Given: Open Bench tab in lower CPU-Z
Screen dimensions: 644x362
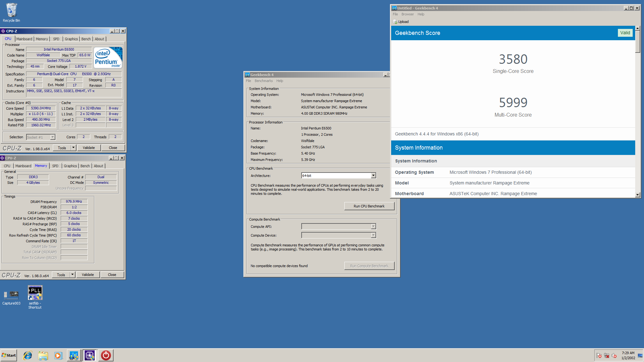Looking at the screenshot, I should (85, 166).
